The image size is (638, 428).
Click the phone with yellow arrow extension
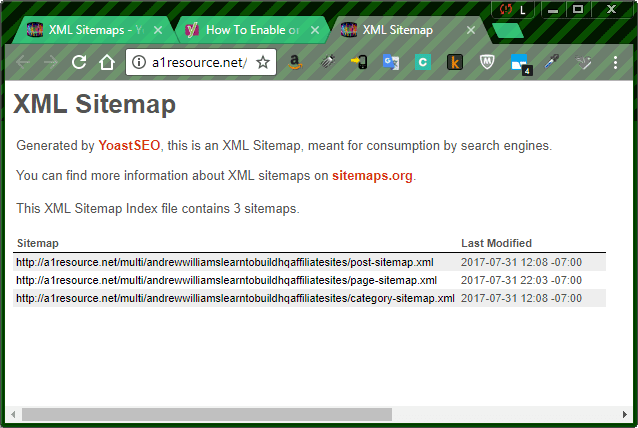359,62
